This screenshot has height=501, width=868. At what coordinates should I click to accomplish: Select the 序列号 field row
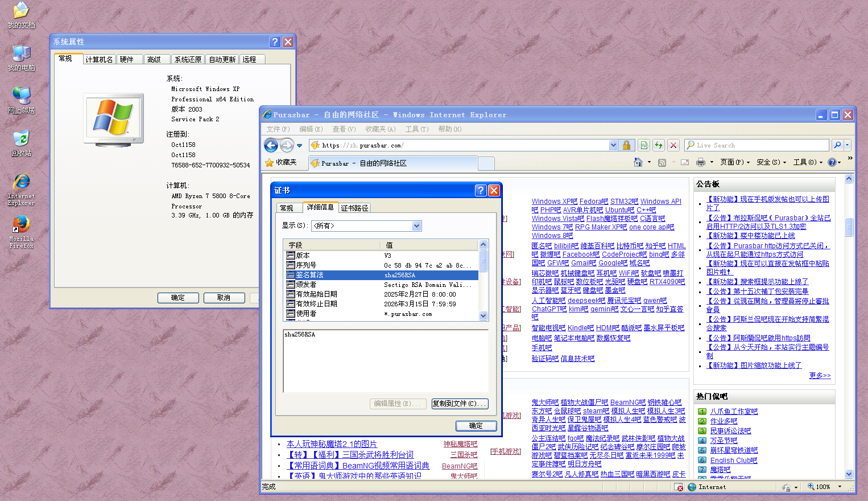(382, 265)
